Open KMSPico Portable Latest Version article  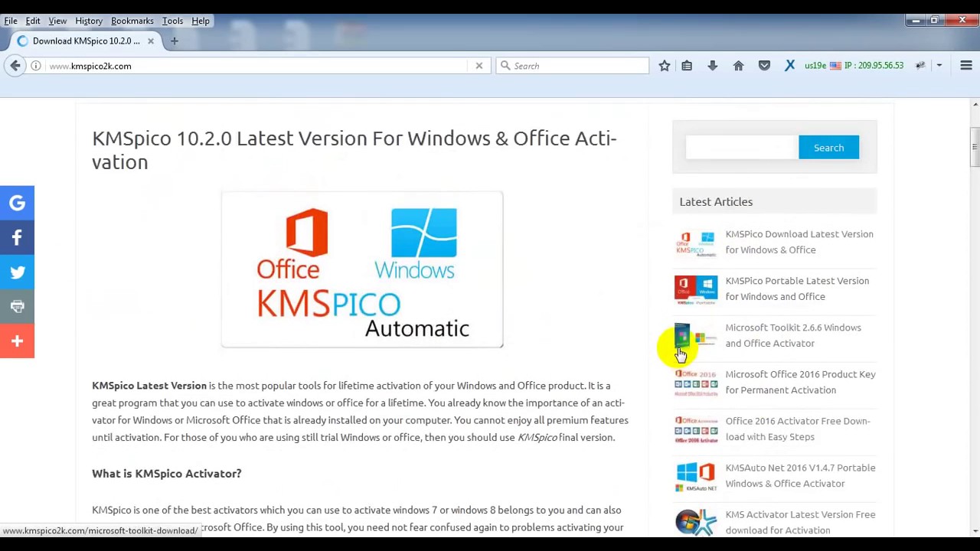[x=797, y=289]
